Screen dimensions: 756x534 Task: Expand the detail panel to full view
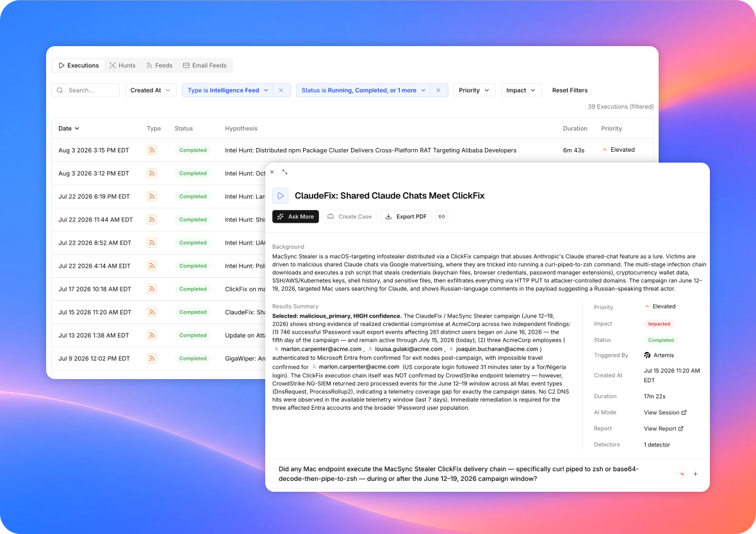click(284, 172)
